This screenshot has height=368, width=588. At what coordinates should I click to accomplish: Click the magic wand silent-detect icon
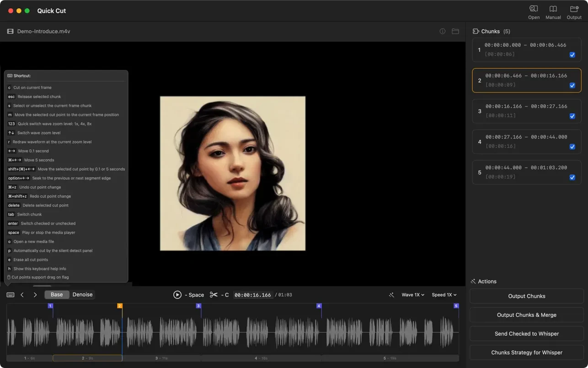[x=391, y=295]
